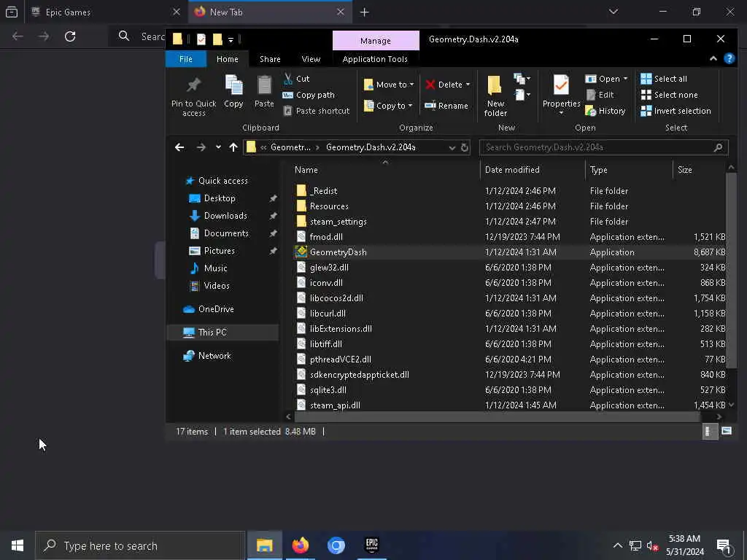Click Invert selection in ribbon
Image resolution: width=747 pixels, height=560 pixels.
(x=676, y=111)
